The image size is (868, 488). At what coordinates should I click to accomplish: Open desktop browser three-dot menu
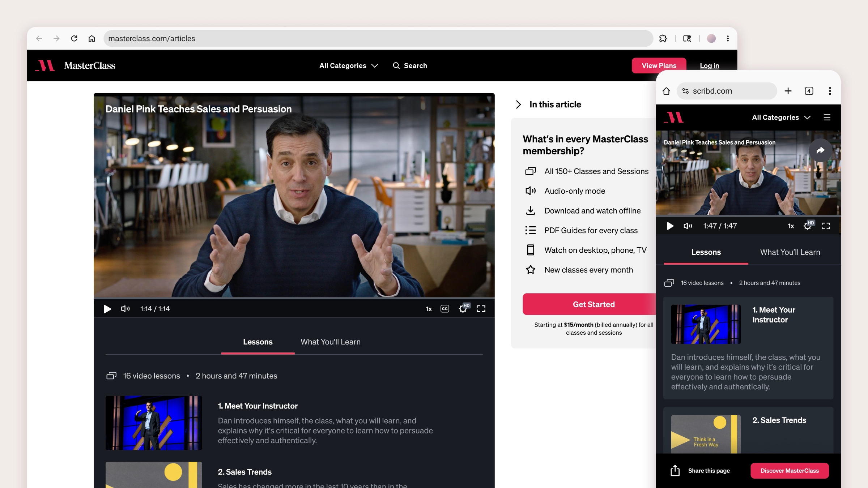728,38
